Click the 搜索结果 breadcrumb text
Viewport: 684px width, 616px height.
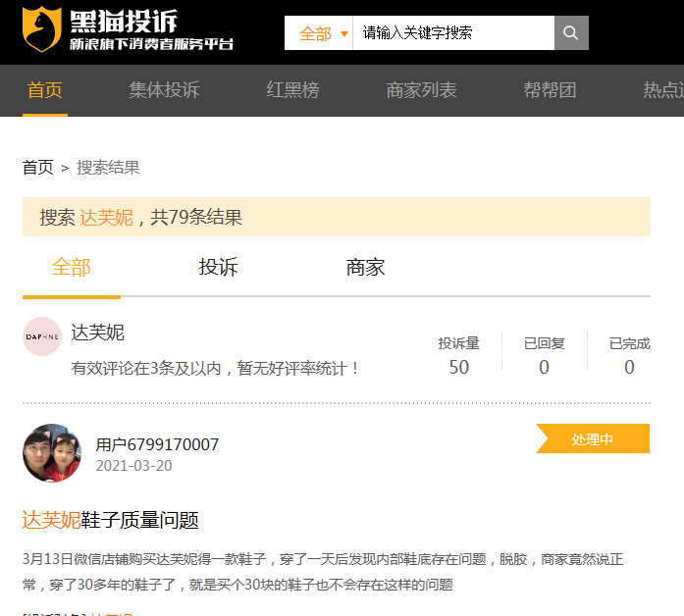click(x=108, y=168)
